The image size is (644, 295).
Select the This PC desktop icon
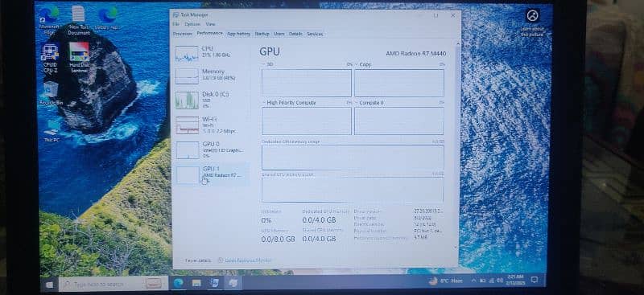(x=52, y=130)
